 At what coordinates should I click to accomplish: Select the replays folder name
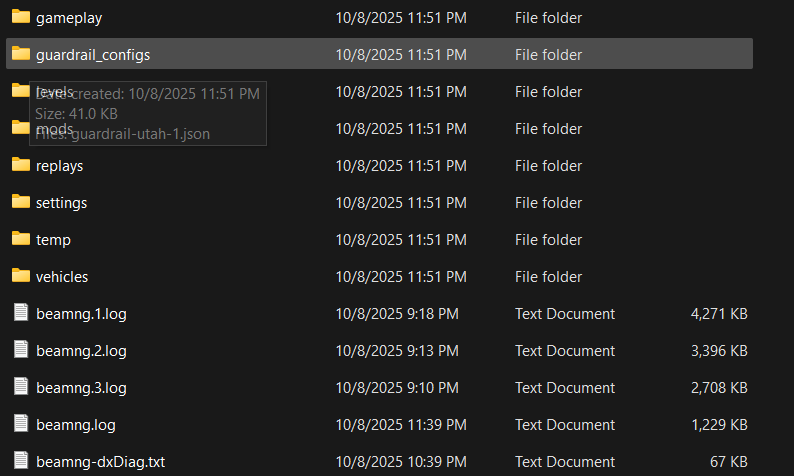[x=59, y=166]
